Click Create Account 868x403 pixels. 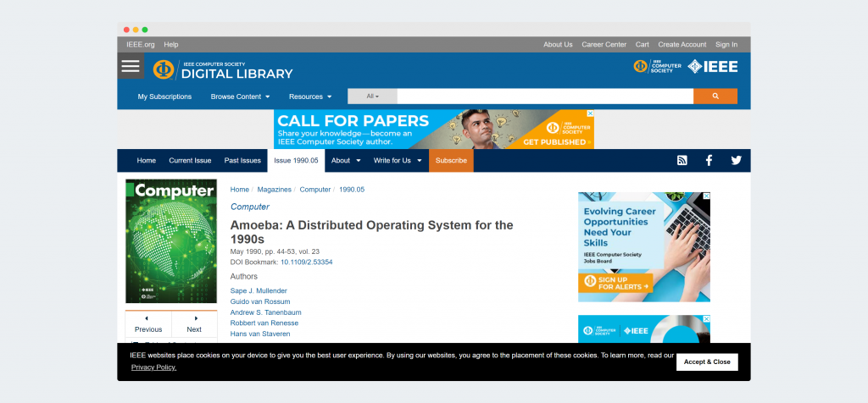[682, 45]
